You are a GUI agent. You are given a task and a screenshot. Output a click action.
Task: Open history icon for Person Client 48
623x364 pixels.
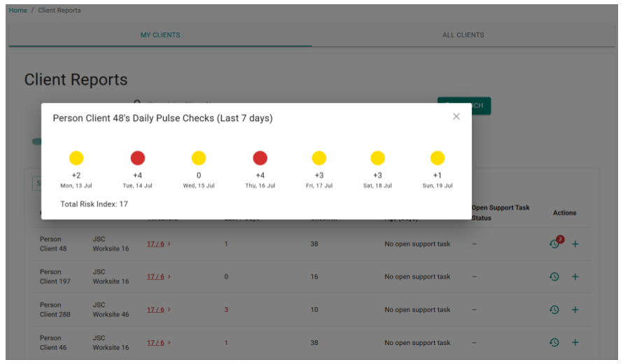pos(554,244)
